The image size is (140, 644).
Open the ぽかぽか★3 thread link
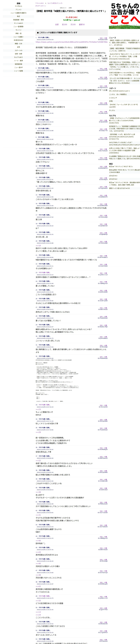pos(113,176)
